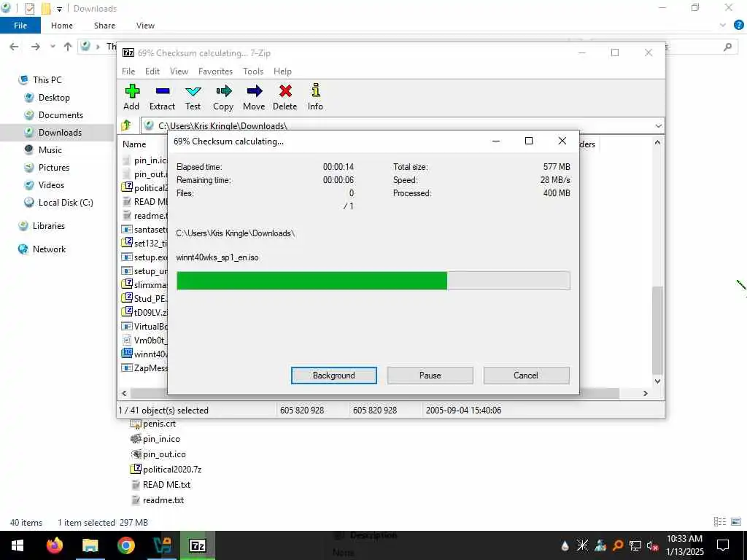Switch Explorer to large icons view

[x=736, y=522]
